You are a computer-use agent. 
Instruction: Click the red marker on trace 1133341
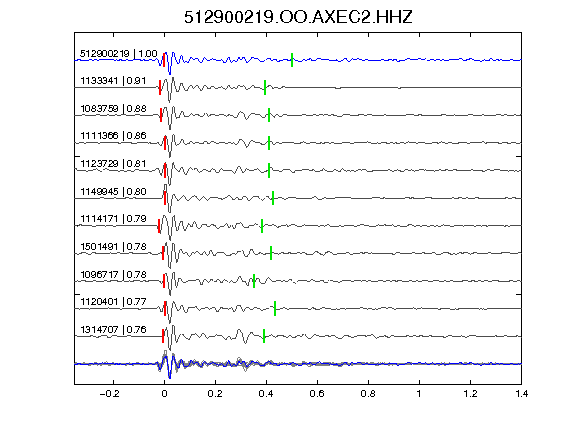point(160,87)
